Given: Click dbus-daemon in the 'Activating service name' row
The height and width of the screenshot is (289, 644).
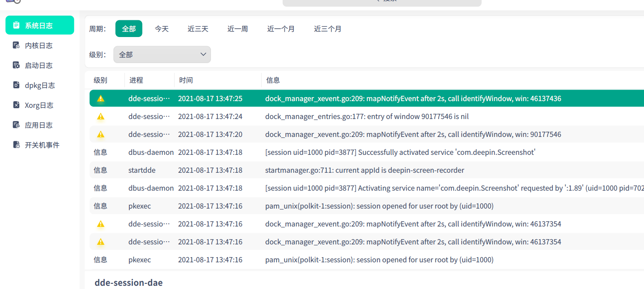Looking at the screenshot, I should tap(151, 188).
